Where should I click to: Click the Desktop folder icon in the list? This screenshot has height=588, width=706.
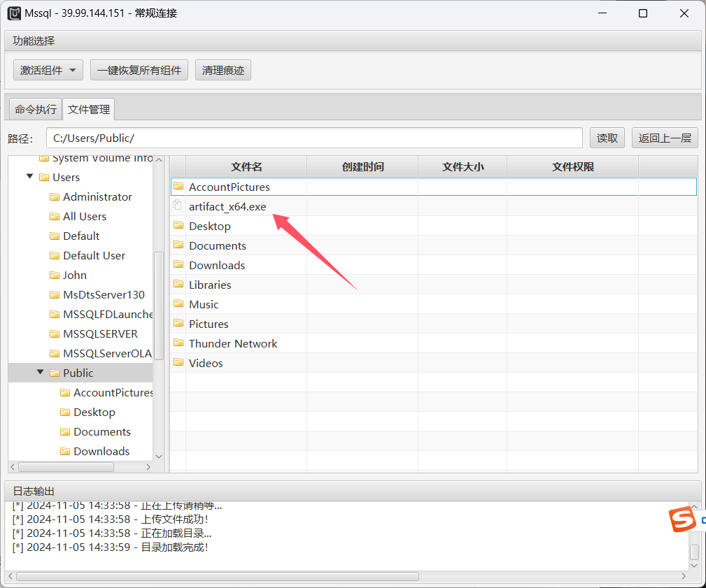(x=178, y=225)
